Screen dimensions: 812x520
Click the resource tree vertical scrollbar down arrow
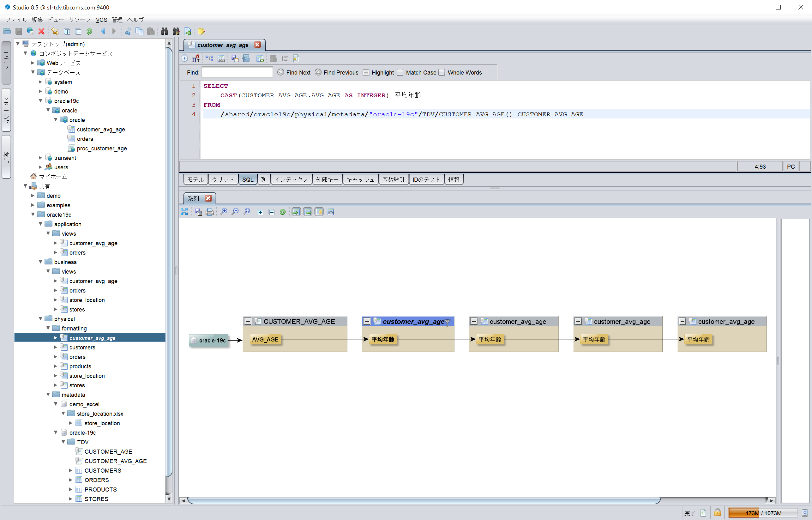pos(169,499)
